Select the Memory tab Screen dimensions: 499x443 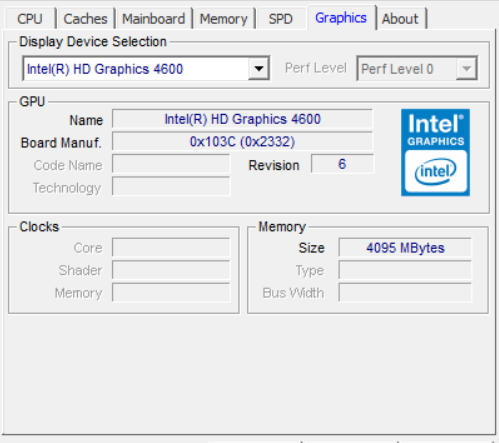pyautogui.click(x=224, y=19)
